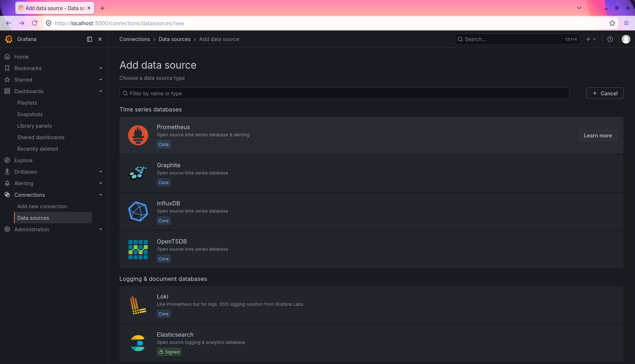Open browser hamburger menu
635x364 pixels.
pos(626,23)
